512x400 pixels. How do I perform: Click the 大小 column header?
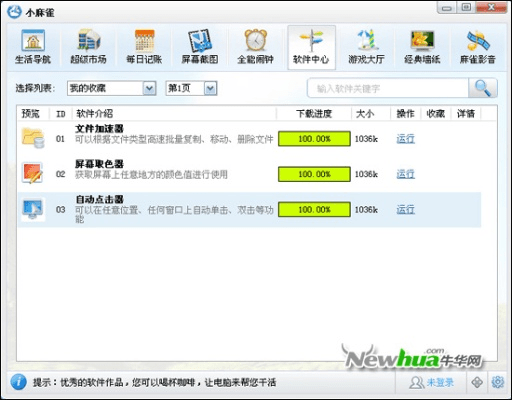tap(365, 114)
